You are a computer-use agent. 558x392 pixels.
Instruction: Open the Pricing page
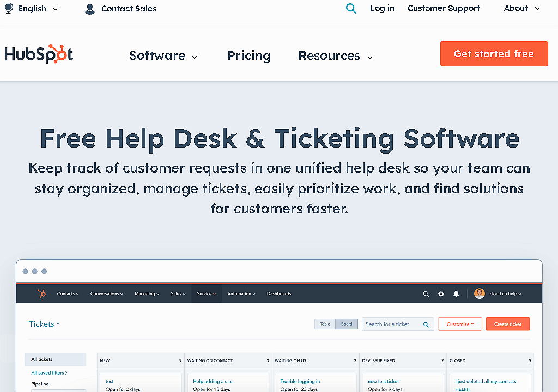tap(248, 56)
